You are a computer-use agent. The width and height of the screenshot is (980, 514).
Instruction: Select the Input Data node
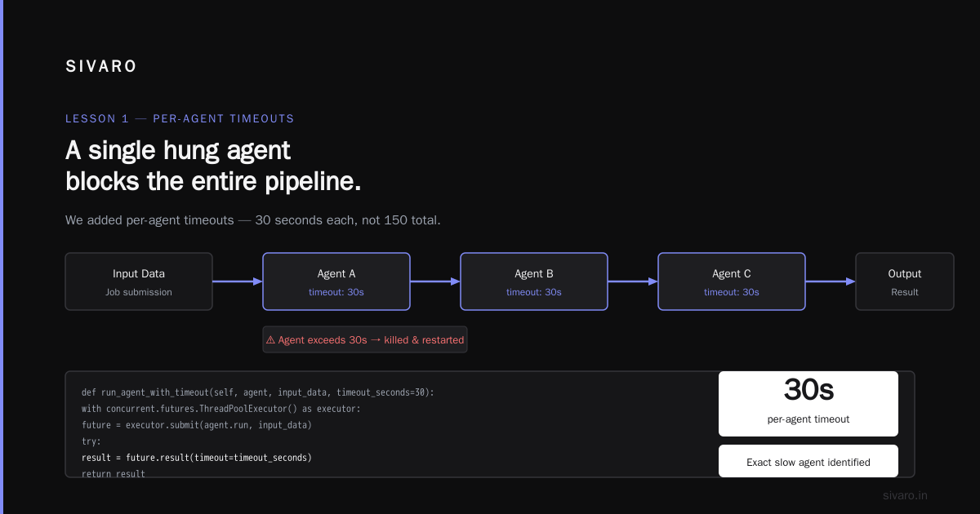coord(139,281)
